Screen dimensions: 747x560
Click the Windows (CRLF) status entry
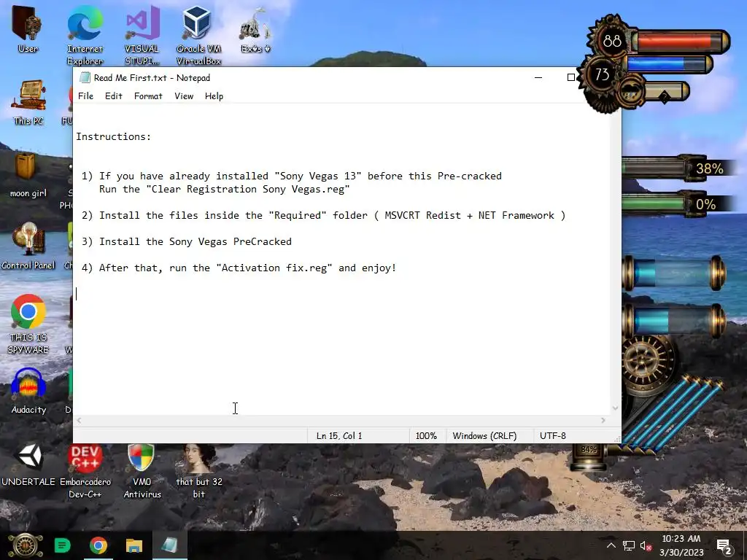point(484,436)
